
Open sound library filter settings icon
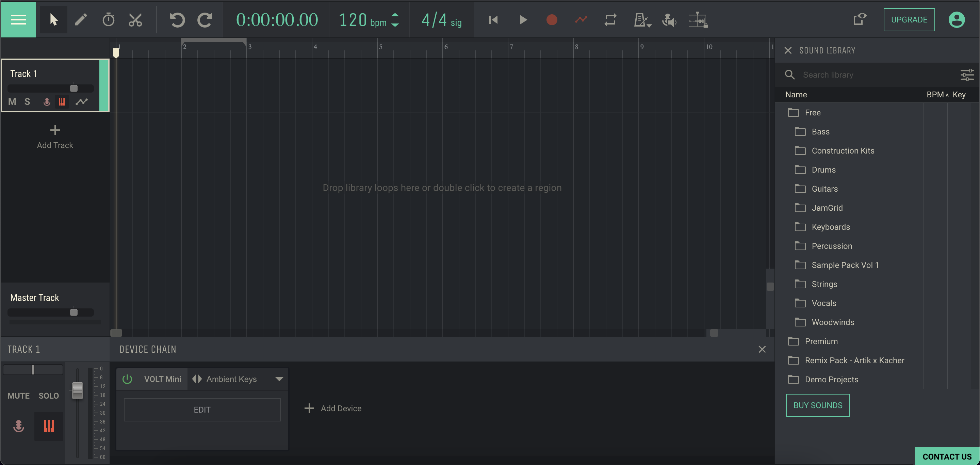point(967,75)
